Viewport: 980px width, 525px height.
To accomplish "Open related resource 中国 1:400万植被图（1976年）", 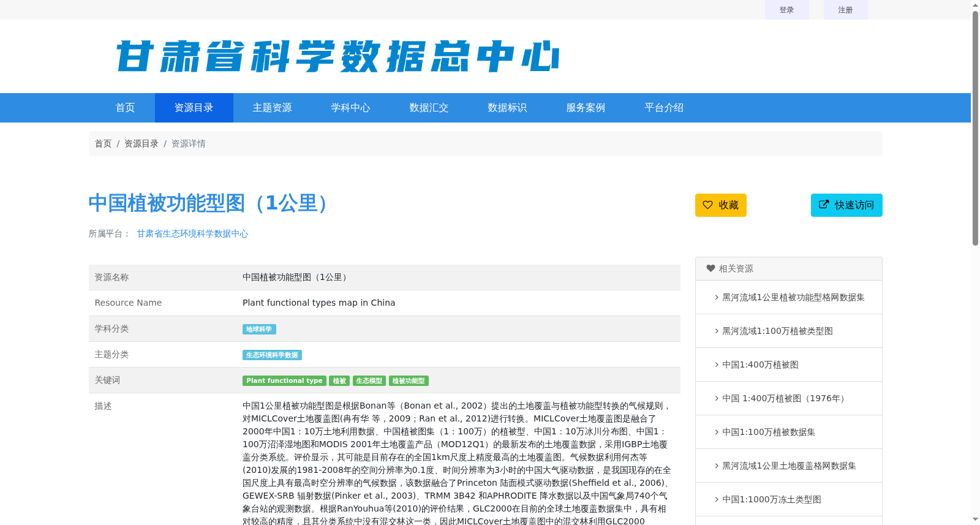I will (x=786, y=398).
